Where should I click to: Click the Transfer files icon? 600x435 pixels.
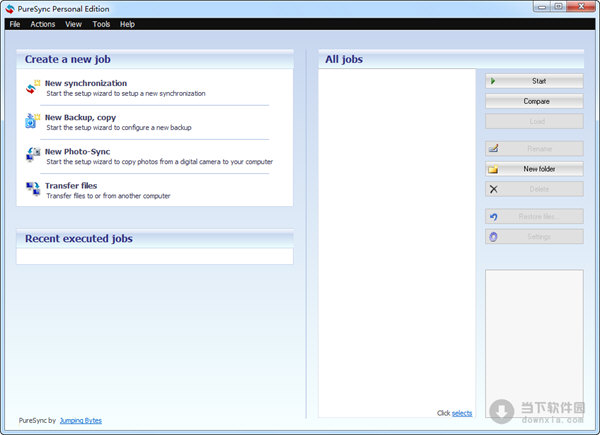point(33,189)
